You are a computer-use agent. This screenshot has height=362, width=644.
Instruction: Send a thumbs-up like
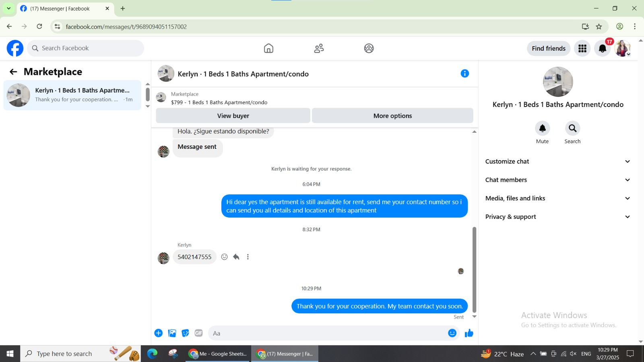[469, 333]
